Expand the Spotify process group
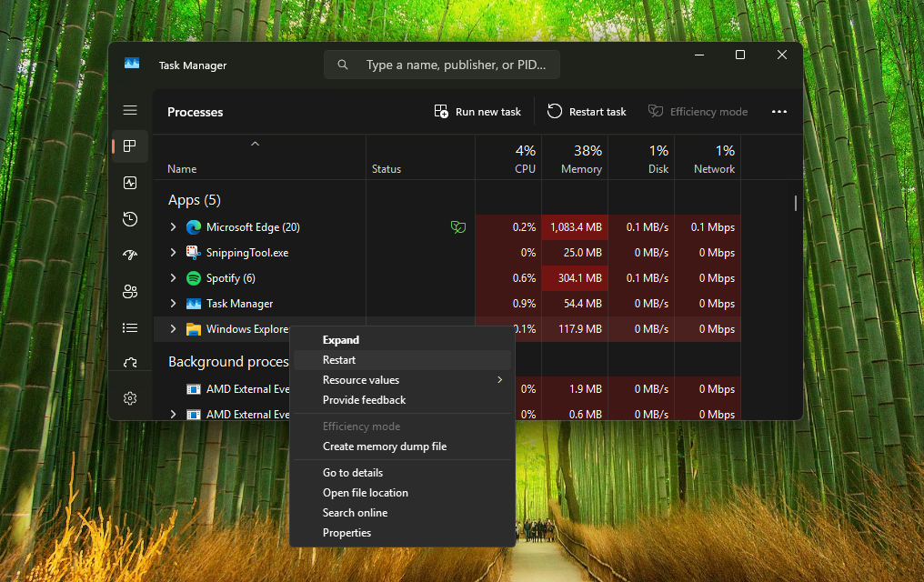 (x=173, y=278)
